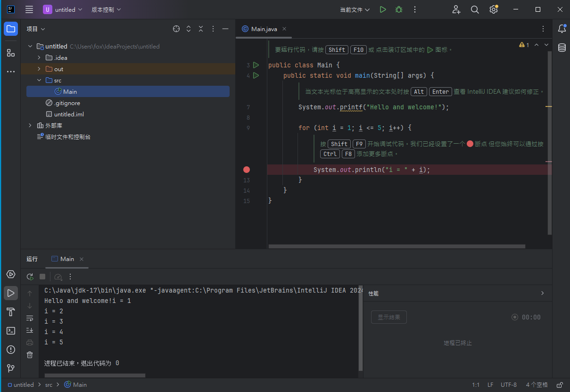Collapse the src folder
Image resolution: width=570 pixels, height=392 pixels.
[39, 81]
